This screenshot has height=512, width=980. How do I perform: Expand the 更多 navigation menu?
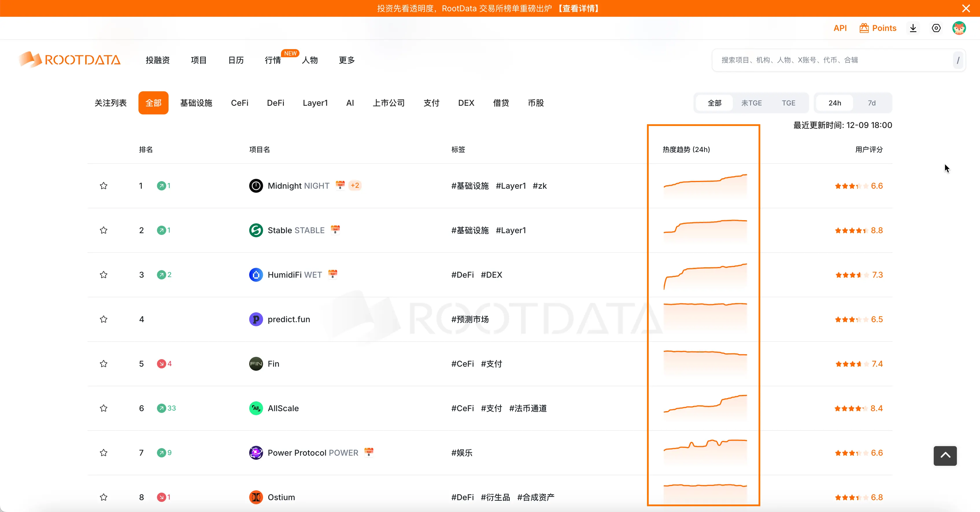click(x=347, y=60)
